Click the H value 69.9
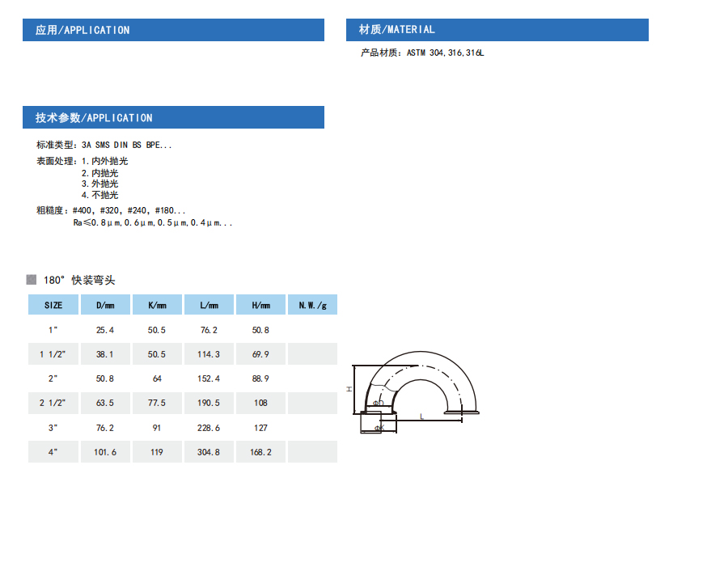 [x=260, y=354]
